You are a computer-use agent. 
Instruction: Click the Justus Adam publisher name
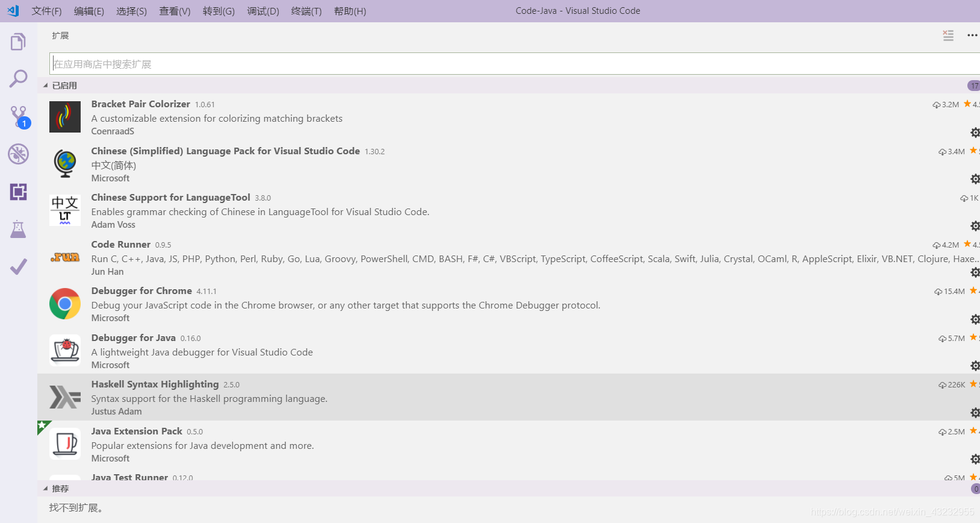[117, 412]
